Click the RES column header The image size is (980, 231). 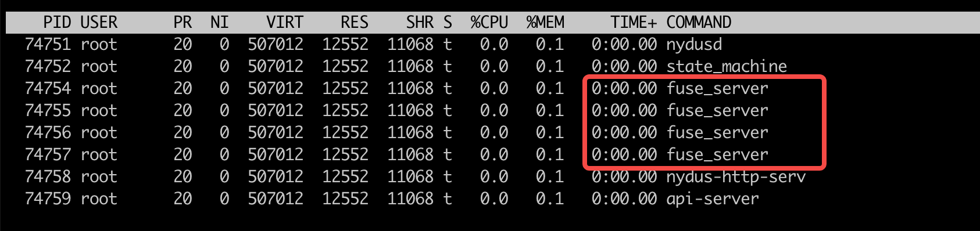pos(355,22)
